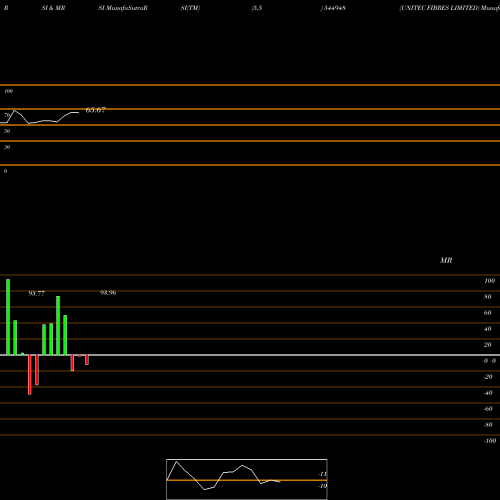500x500 pixels.
Task: Click the "SI MunafaSutraR" header label
Action: (123, 8)
